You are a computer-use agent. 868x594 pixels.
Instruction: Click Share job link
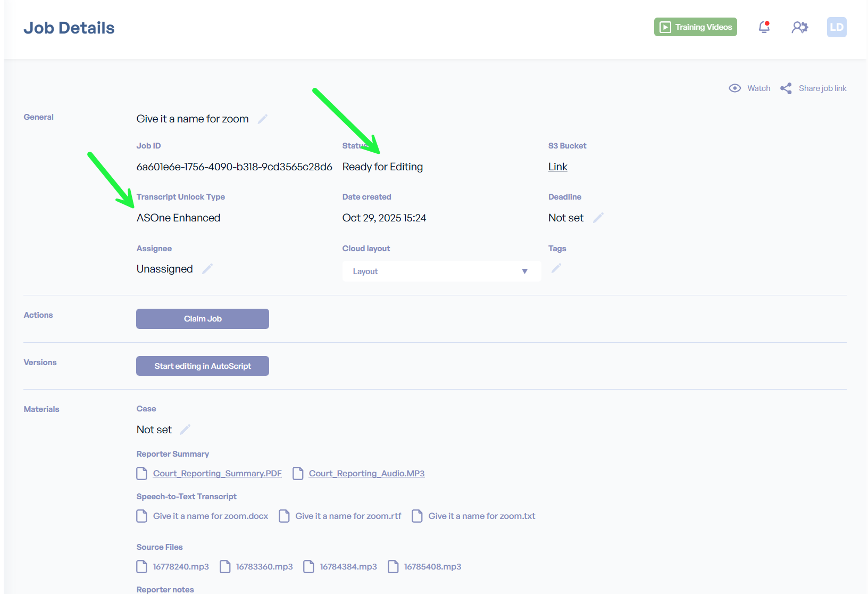point(814,88)
